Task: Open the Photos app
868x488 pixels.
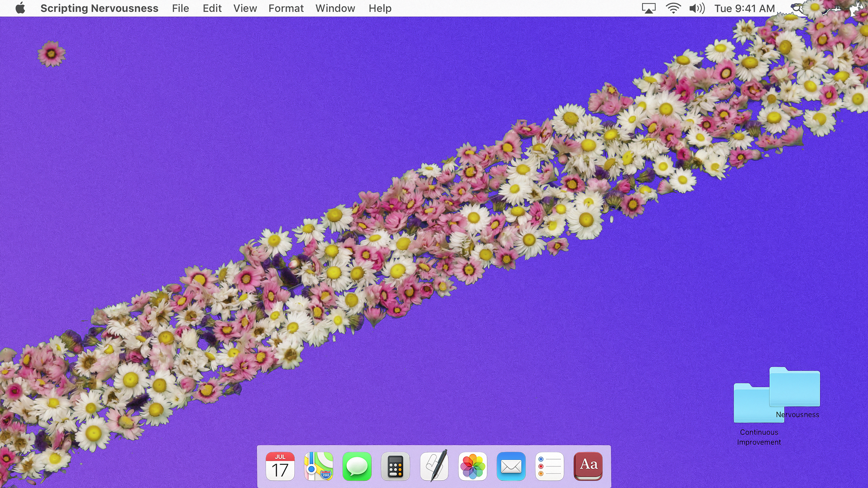Action: pos(472,467)
